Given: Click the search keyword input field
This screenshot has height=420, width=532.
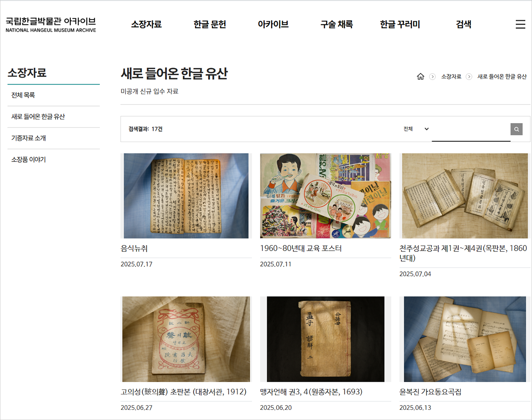Looking at the screenshot, I should [x=471, y=130].
